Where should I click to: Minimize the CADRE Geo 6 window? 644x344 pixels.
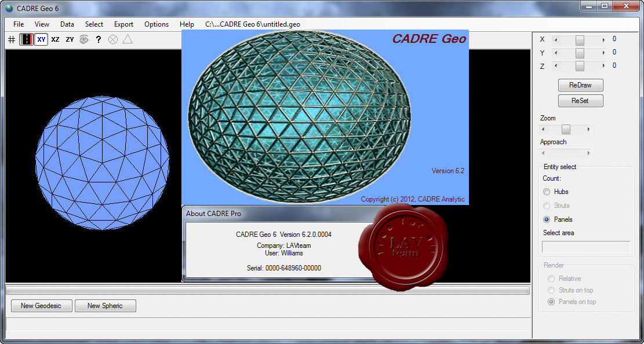pyautogui.click(x=590, y=6)
